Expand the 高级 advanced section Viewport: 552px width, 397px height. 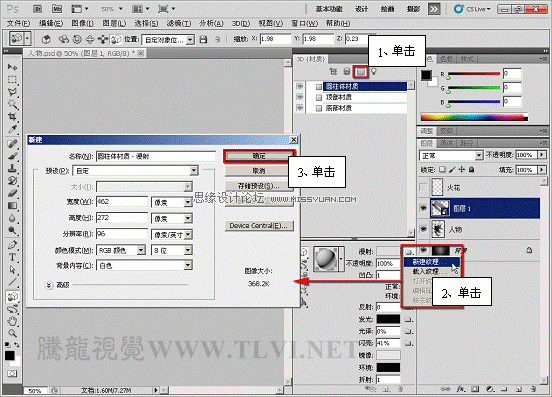pyautogui.click(x=49, y=285)
